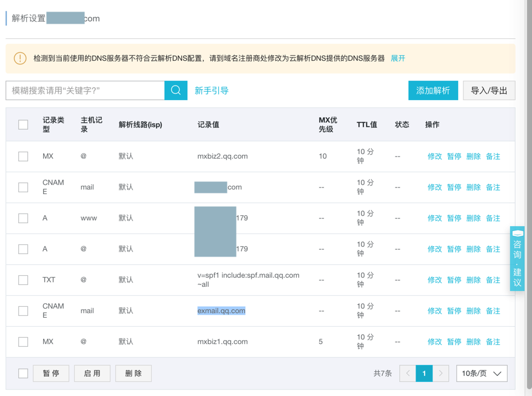Click 备注 for the mxbiz1.qq.com record
This screenshot has width=532, height=396.
tap(493, 342)
